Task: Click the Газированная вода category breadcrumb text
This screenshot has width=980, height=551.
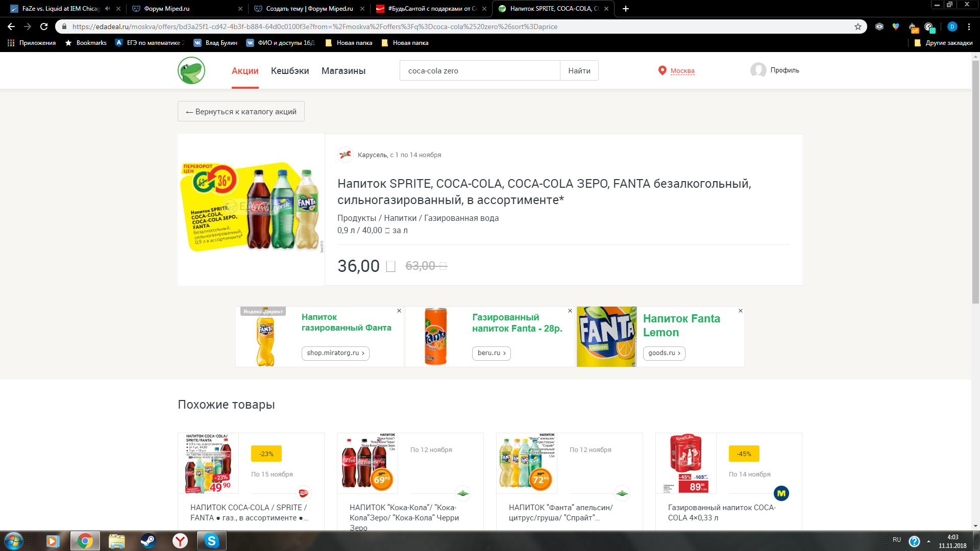Action: coord(461,218)
